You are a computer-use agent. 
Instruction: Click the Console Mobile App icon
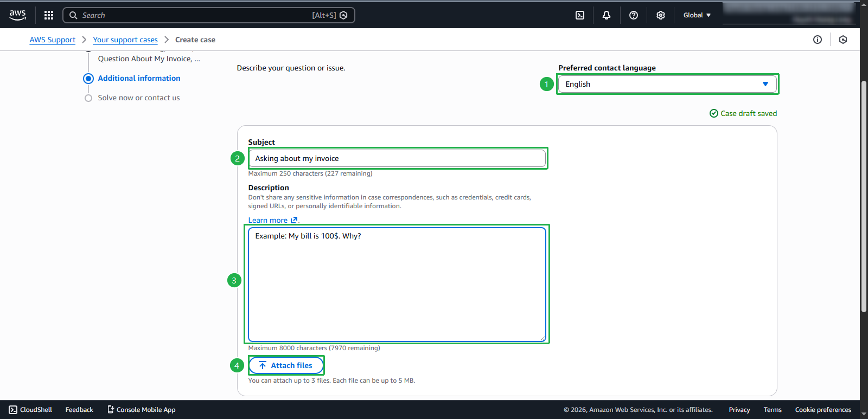[111, 409]
